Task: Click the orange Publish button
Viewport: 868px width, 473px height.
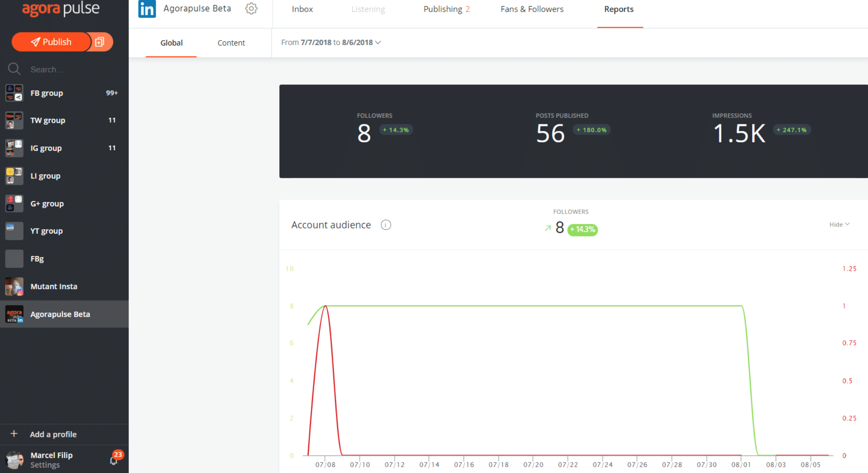Action: pos(51,42)
